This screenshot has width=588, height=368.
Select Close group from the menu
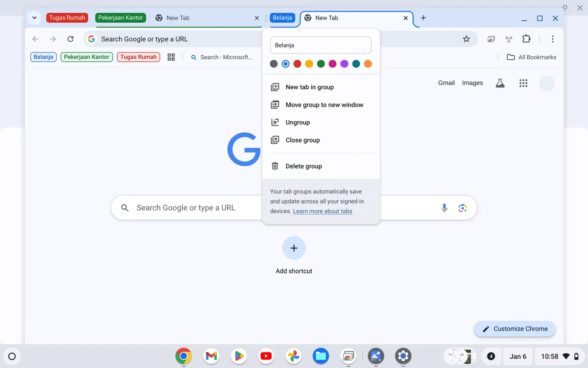pyautogui.click(x=321, y=140)
